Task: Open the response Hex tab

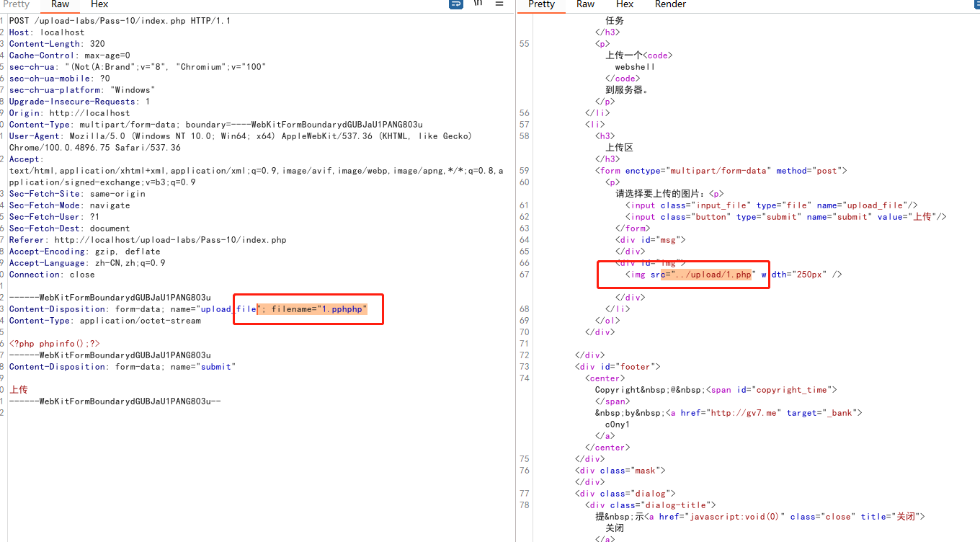Action: (625, 4)
